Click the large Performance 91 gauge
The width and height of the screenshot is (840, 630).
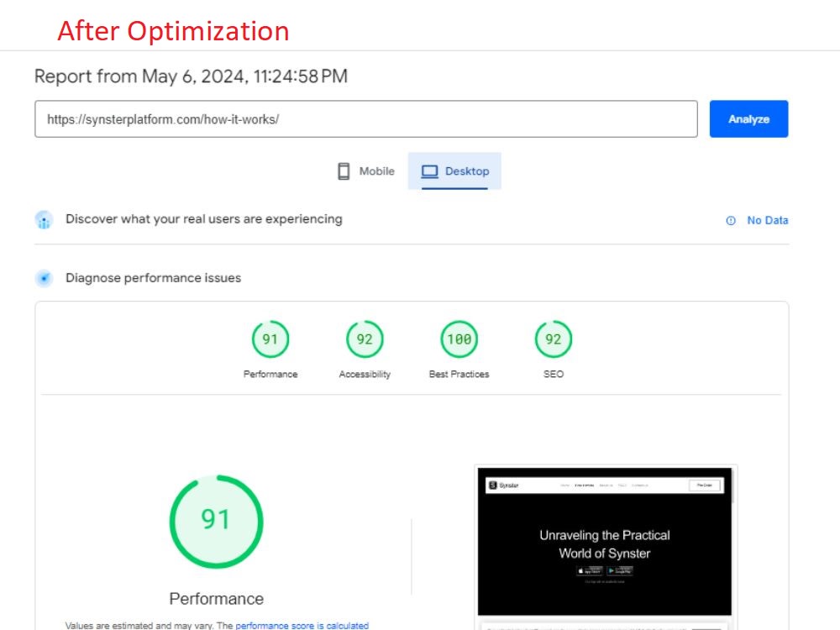(217, 522)
